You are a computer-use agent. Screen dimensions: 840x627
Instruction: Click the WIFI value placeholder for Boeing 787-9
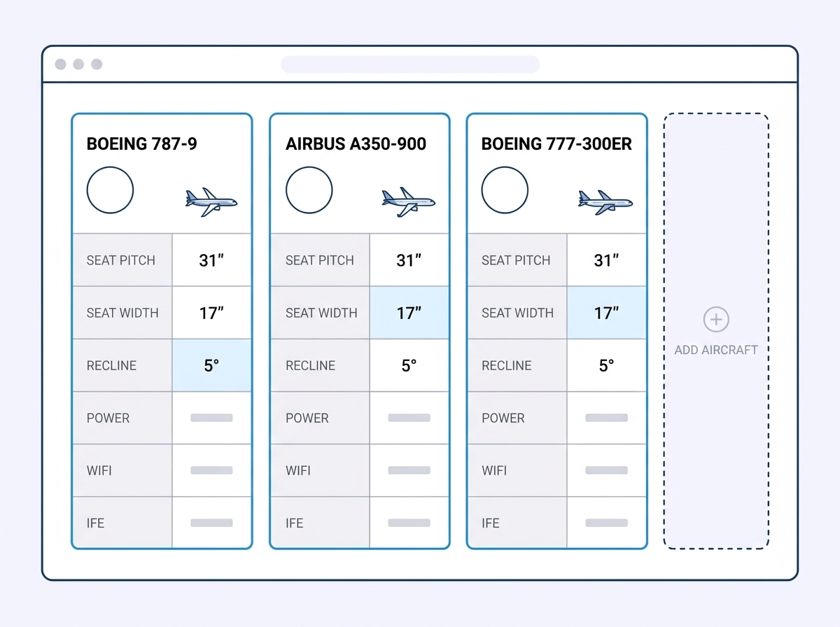(211, 470)
